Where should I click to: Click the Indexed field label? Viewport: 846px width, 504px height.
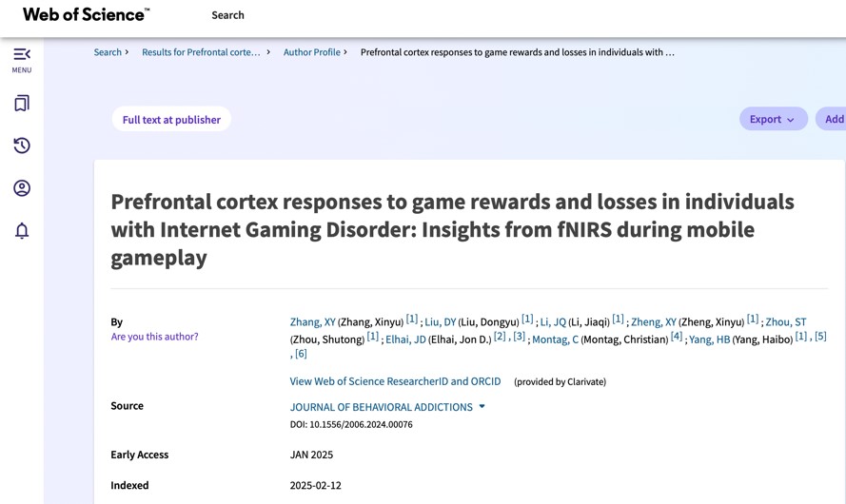click(129, 485)
